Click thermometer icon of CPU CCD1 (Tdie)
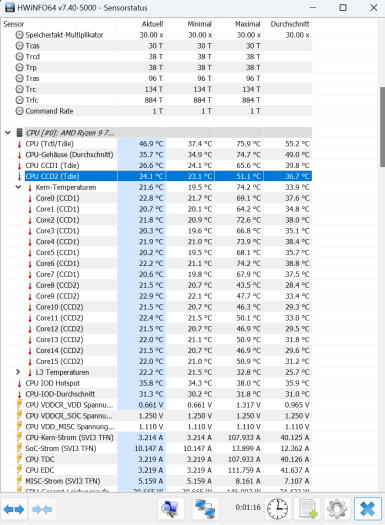385x525 pixels. tap(19, 166)
